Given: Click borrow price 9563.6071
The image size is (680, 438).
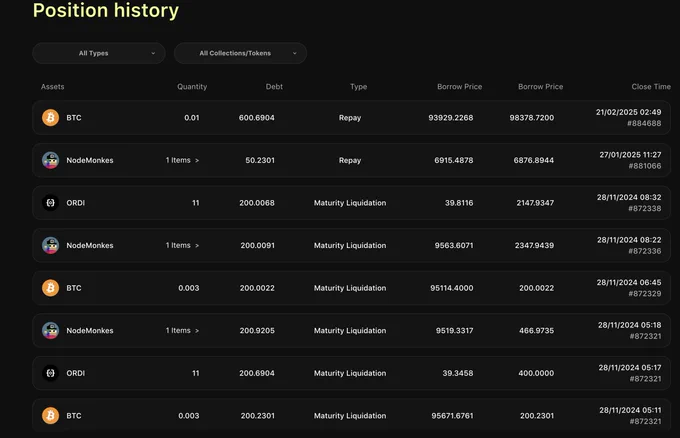Looking at the screenshot, I should pyautogui.click(x=454, y=245).
